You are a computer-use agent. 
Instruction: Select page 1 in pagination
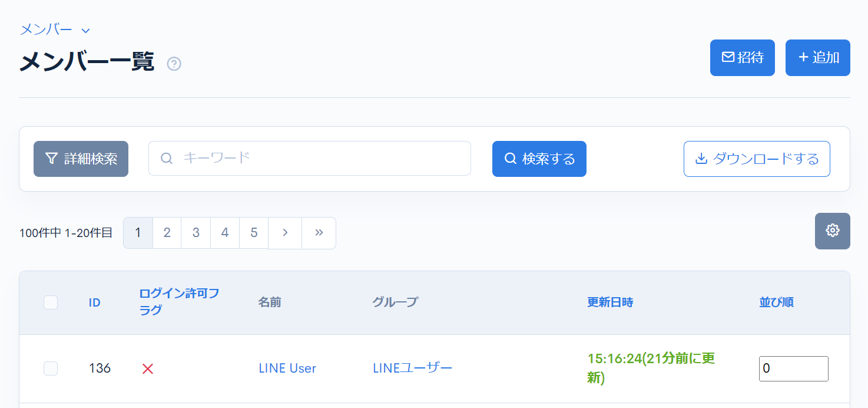[x=138, y=233]
